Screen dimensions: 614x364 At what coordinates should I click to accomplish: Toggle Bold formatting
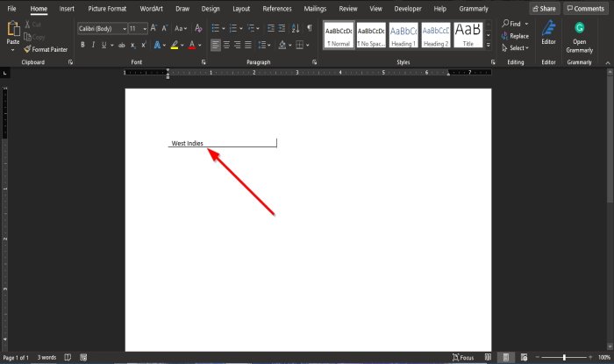point(82,44)
